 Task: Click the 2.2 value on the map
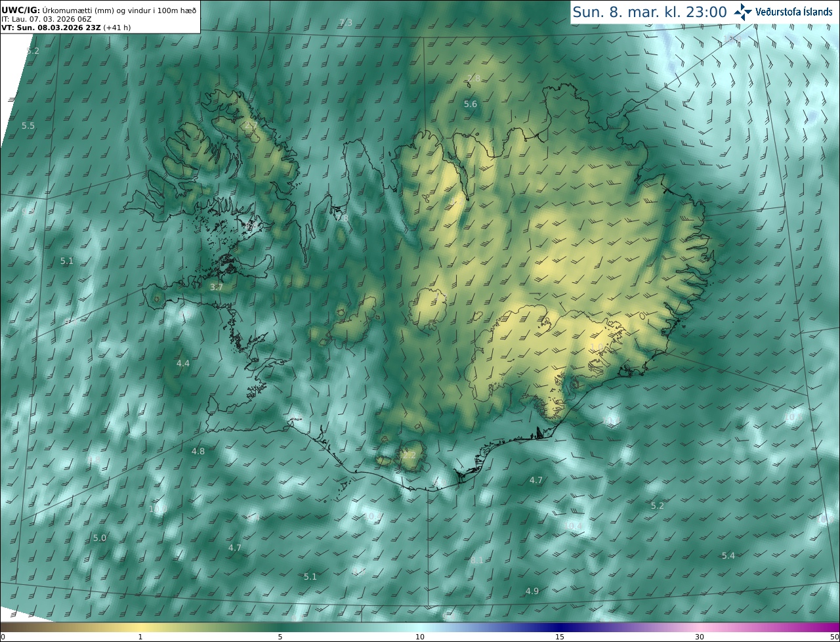click(409, 455)
